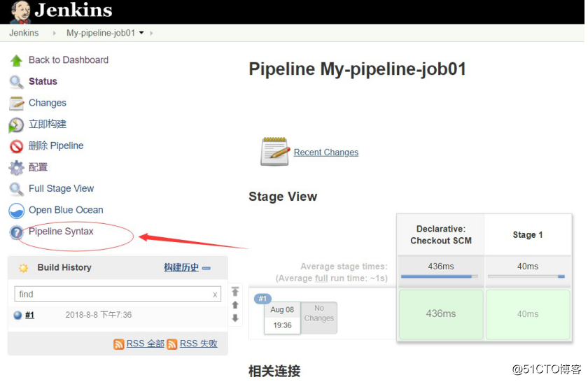This screenshot has height=382, width=588.
Task: Click the RSS 全部 feed icon
Action: pyautogui.click(x=119, y=344)
